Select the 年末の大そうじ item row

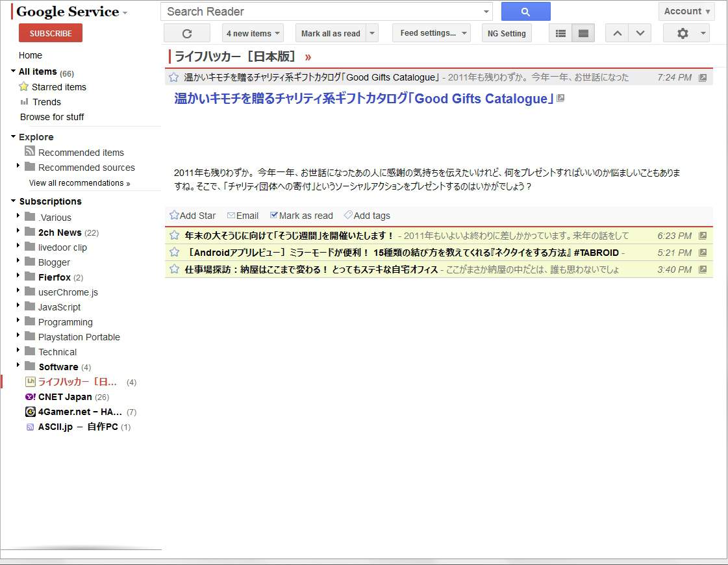click(x=439, y=236)
